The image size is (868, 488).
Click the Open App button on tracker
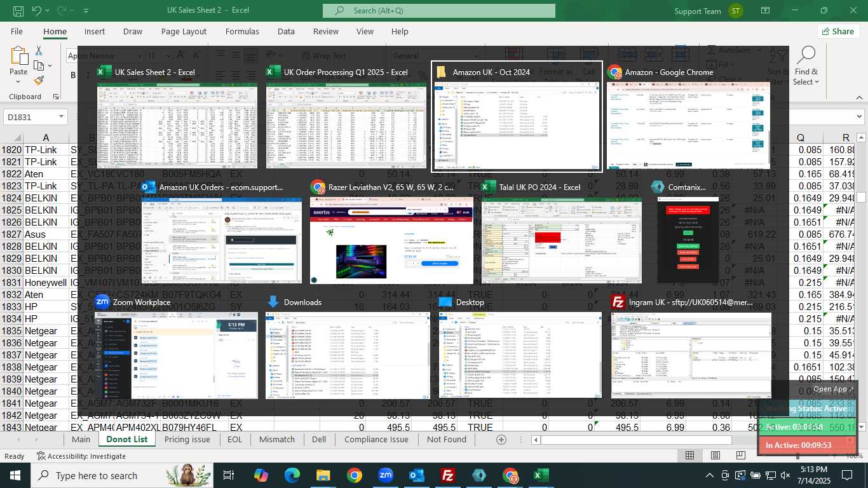click(x=833, y=389)
